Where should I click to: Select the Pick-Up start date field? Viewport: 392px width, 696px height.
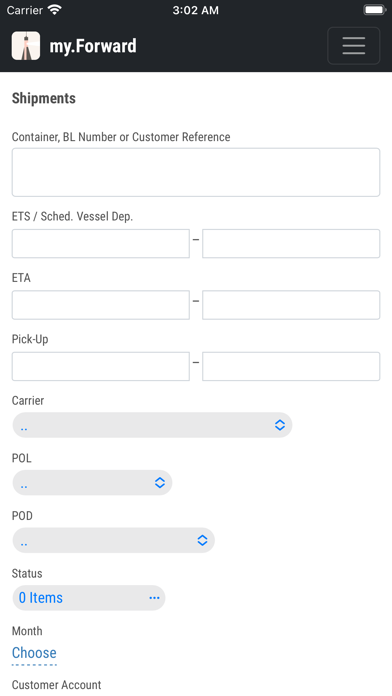[101, 366]
